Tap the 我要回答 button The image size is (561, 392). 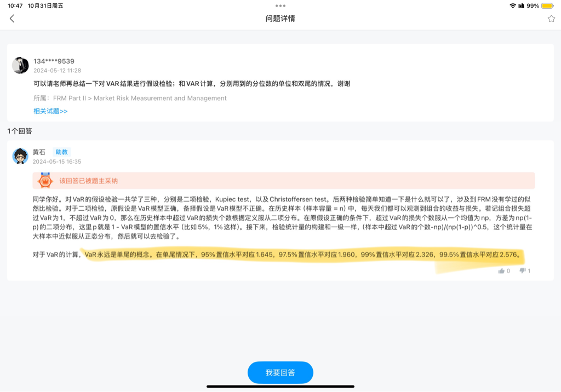pos(280,372)
